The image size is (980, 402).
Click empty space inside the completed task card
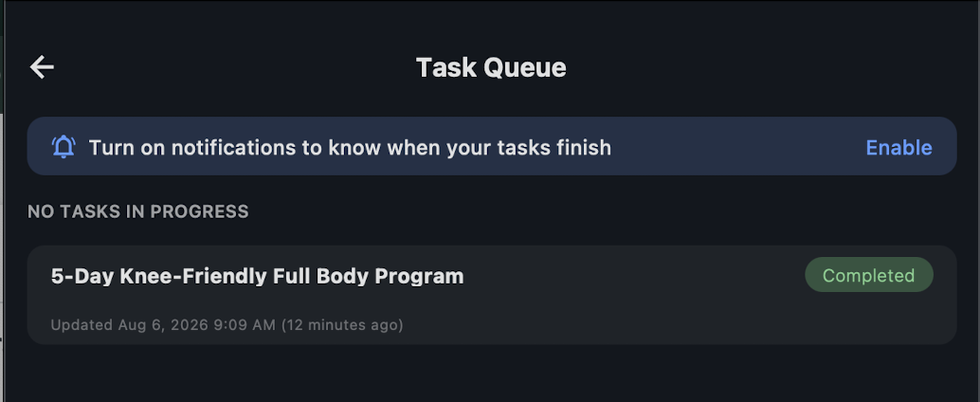tap(625, 313)
